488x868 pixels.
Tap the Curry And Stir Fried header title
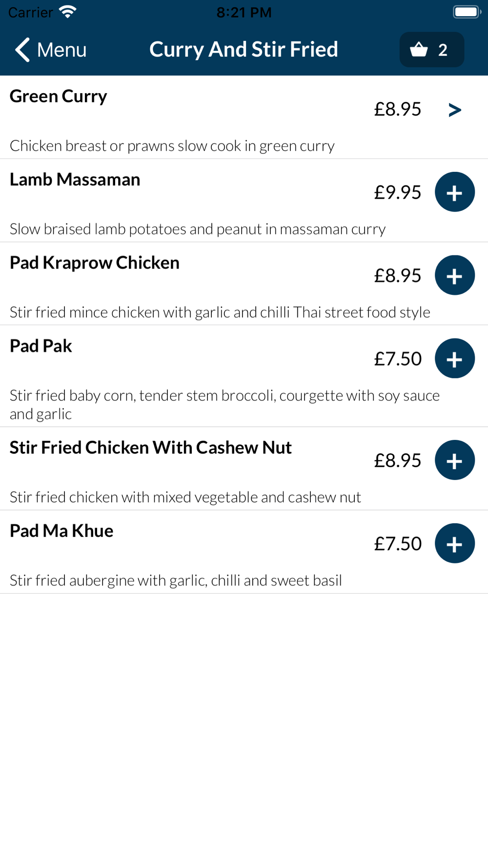coord(244,49)
